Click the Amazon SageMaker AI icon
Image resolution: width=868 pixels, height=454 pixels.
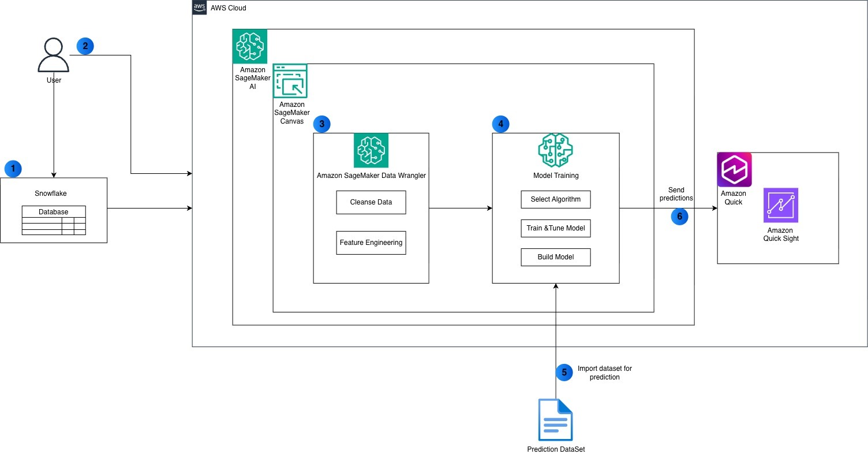[x=250, y=46]
